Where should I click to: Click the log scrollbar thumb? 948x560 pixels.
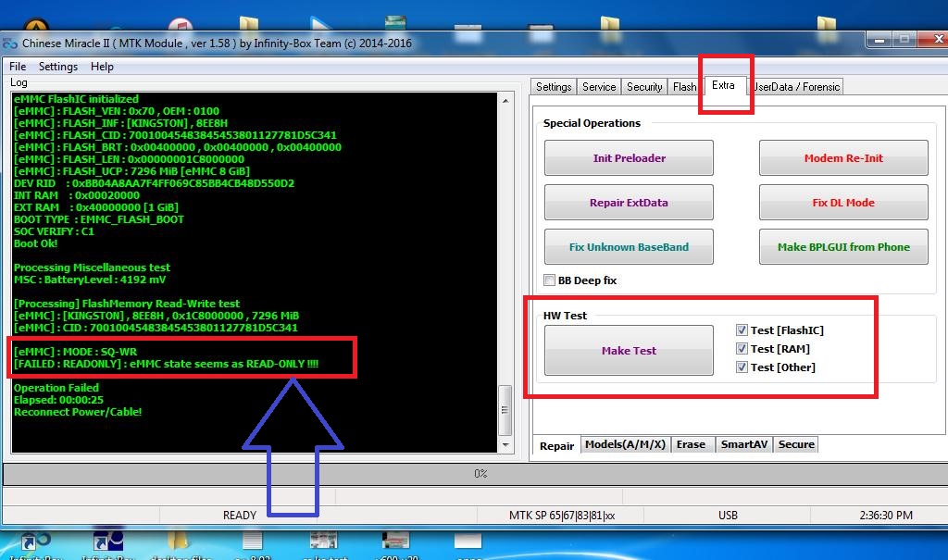click(505, 410)
